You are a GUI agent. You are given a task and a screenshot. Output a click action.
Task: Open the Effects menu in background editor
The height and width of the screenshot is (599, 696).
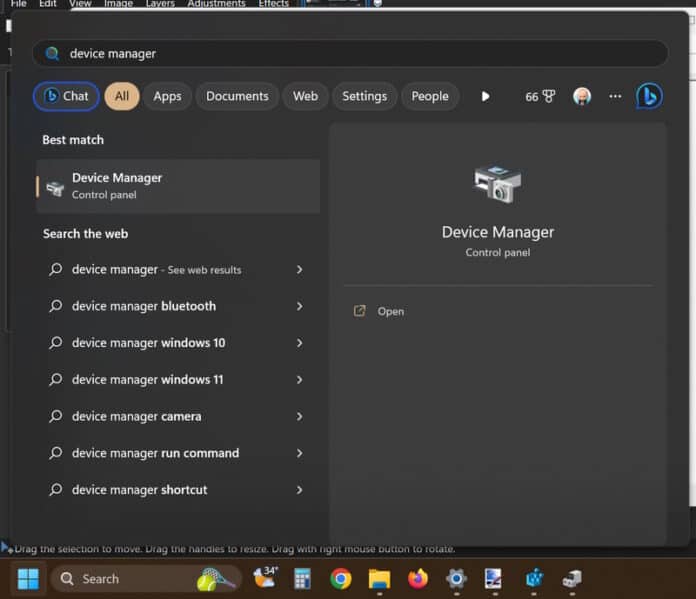click(x=273, y=4)
